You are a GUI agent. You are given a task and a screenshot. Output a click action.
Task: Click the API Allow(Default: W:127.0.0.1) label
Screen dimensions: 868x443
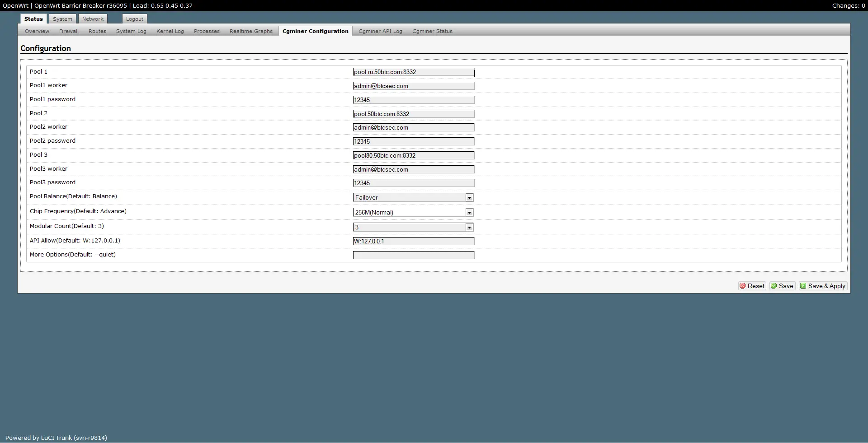point(75,240)
